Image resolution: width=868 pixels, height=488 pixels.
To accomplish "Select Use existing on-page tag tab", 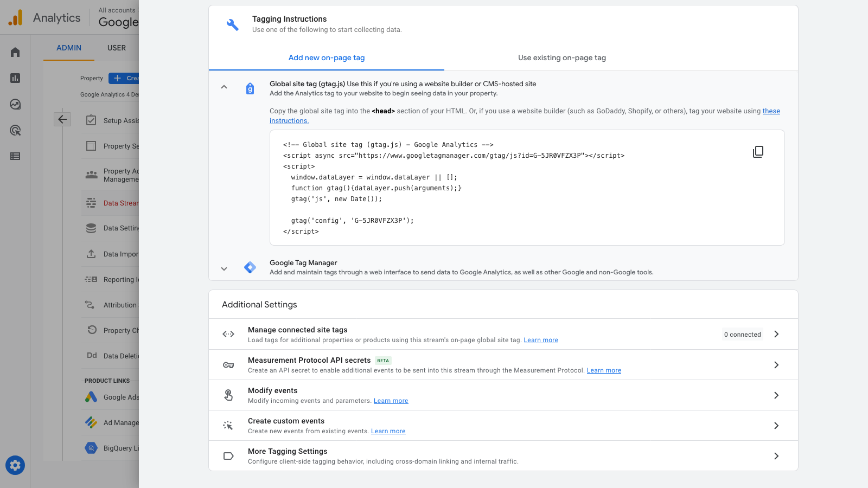I will [x=562, y=58].
